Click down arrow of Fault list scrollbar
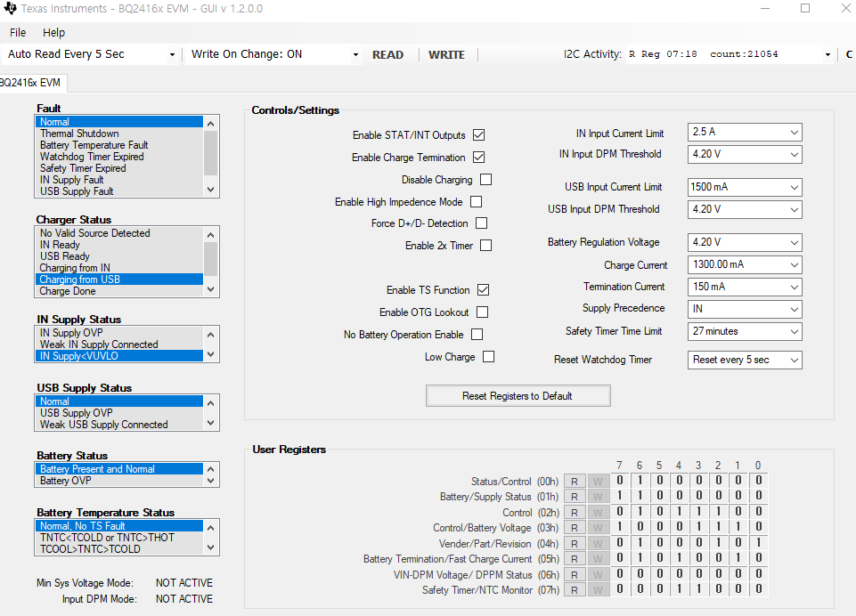Screen dimensions: 856x616 coord(211,190)
